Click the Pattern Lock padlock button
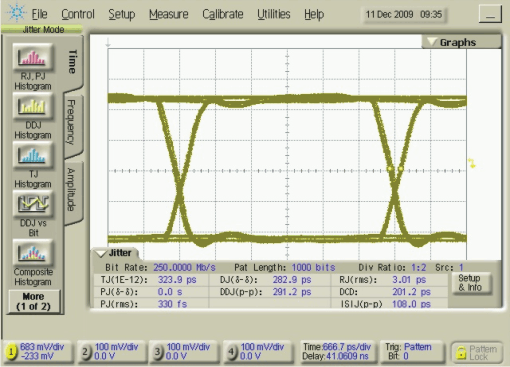Image resolution: width=510 pixels, height=367 pixels. pos(477,352)
